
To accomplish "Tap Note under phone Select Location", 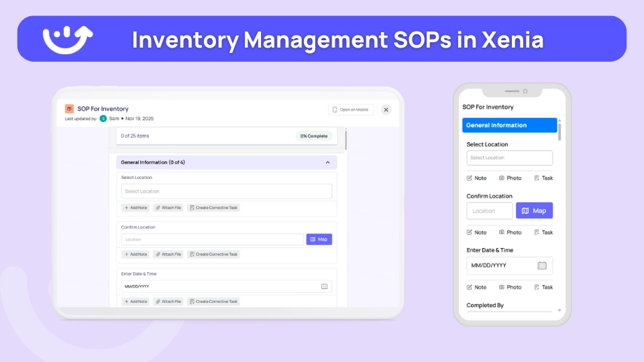I will (476, 178).
